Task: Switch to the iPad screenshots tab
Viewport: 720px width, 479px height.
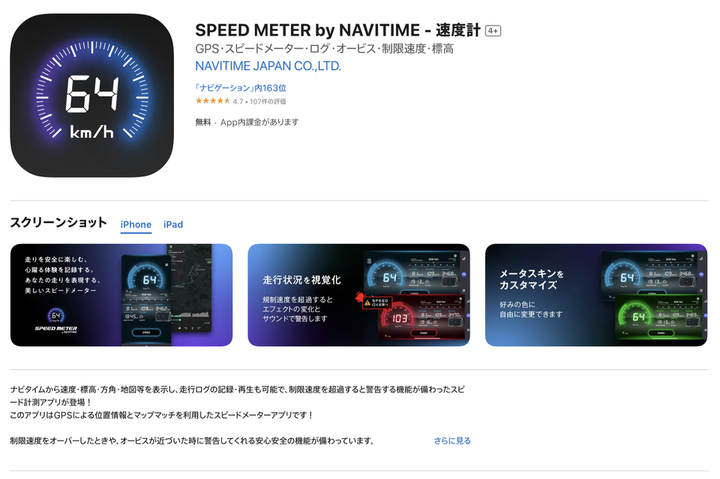Action: (x=173, y=225)
